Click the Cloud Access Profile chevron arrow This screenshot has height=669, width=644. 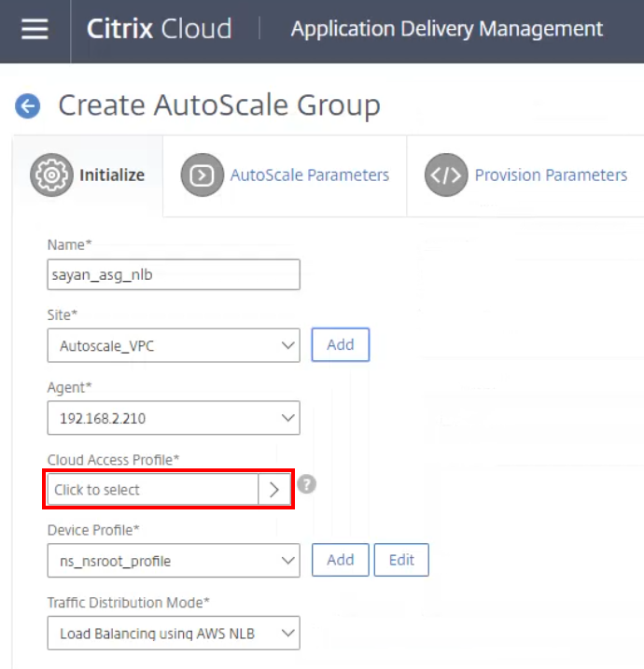274,490
